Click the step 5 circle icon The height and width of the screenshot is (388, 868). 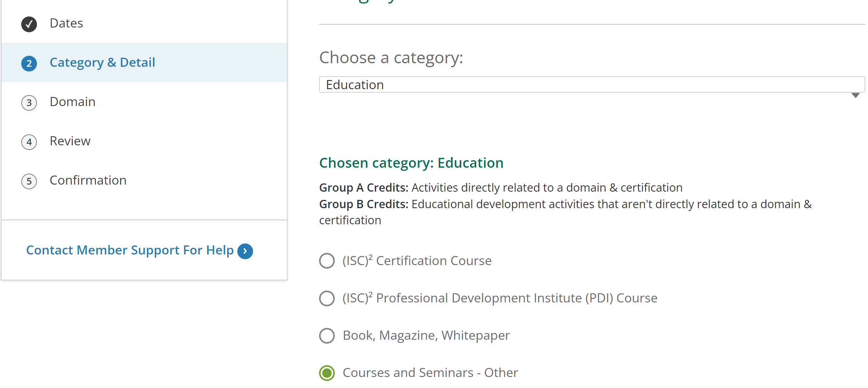coord(29,181)
